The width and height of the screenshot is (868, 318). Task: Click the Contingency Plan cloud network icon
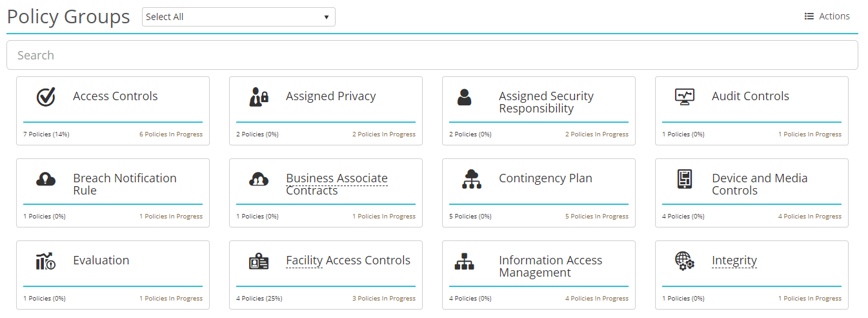472,179
